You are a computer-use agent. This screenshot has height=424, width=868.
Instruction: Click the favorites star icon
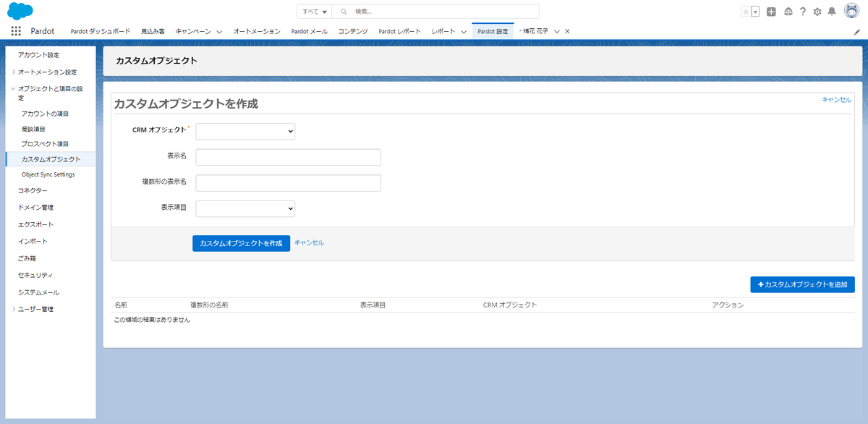(746, 12)
